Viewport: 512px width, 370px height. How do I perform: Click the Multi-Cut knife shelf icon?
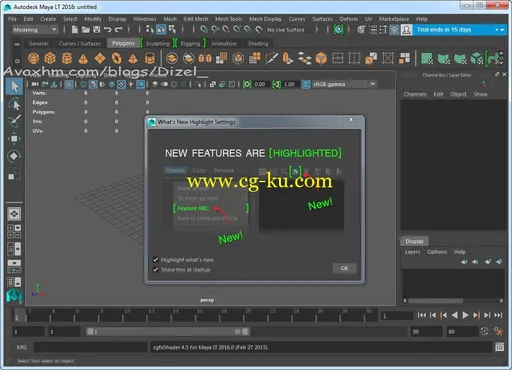(271, 58)
